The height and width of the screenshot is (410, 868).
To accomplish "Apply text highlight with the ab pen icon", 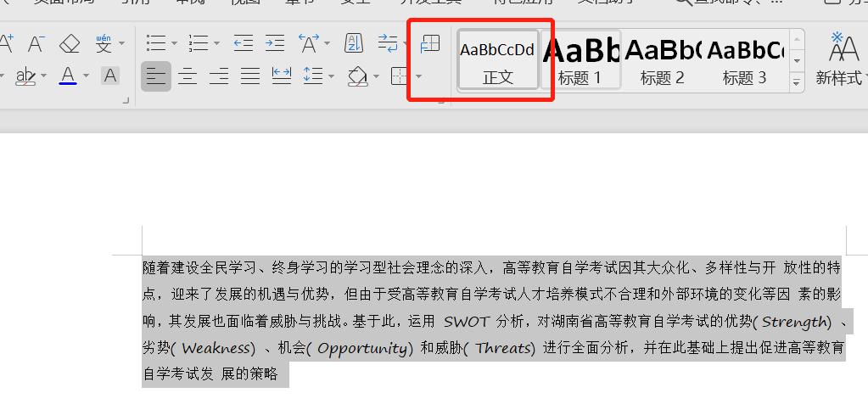I will (25, 76).
